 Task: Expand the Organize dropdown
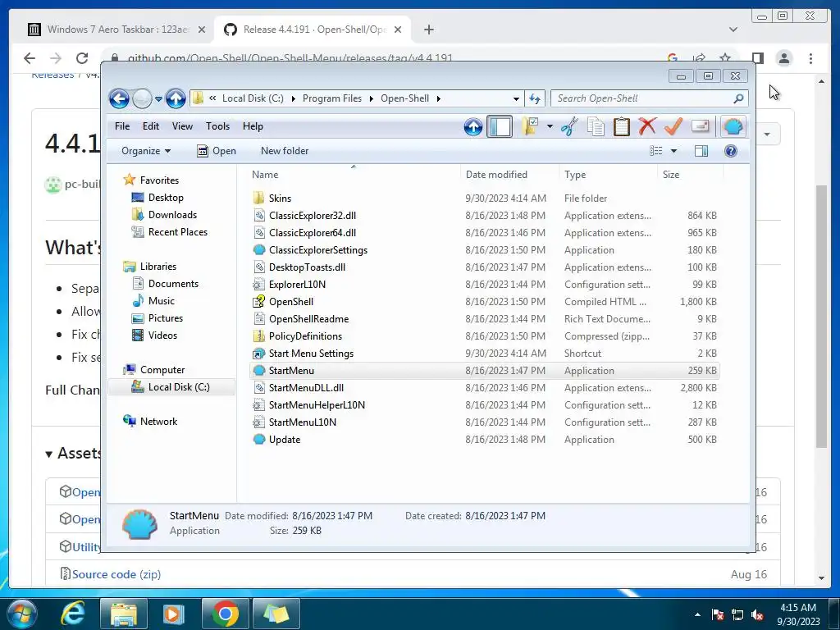click(146, 151)
